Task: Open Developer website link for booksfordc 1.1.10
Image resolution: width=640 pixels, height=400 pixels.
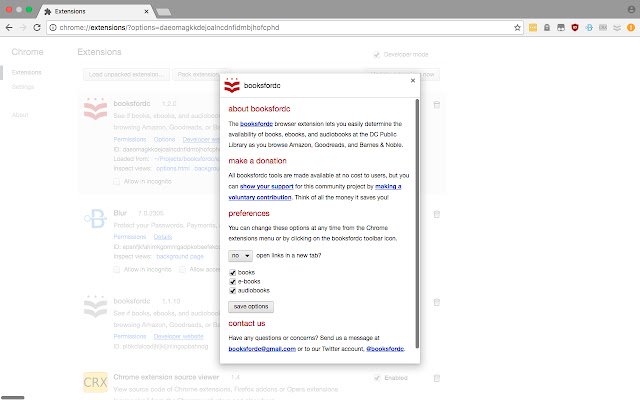Action: [178, 337]
